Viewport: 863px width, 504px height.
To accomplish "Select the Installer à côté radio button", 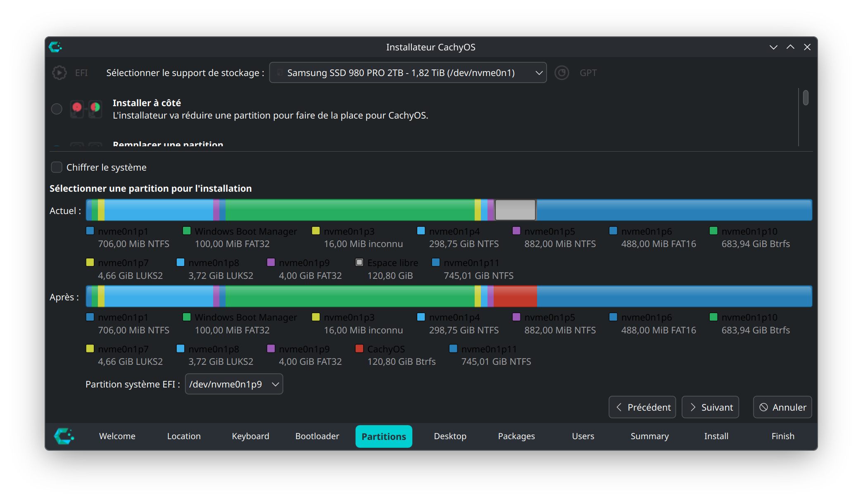I will point(57,109).
